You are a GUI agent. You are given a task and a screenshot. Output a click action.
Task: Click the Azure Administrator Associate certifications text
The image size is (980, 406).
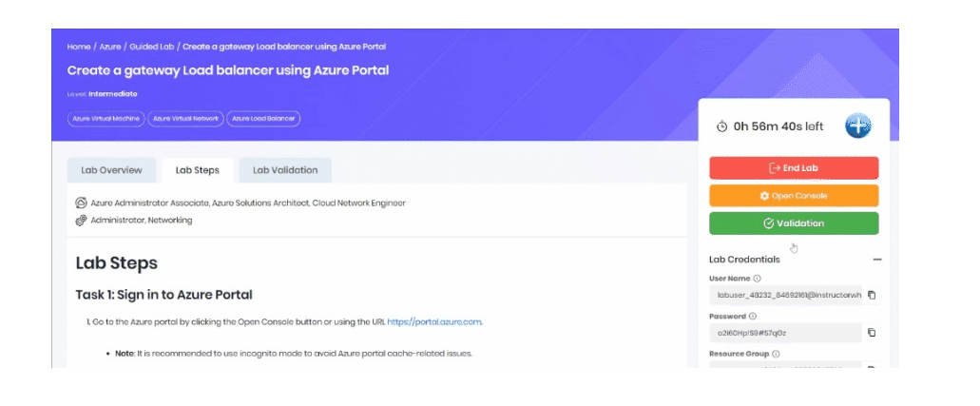[248, 203]
